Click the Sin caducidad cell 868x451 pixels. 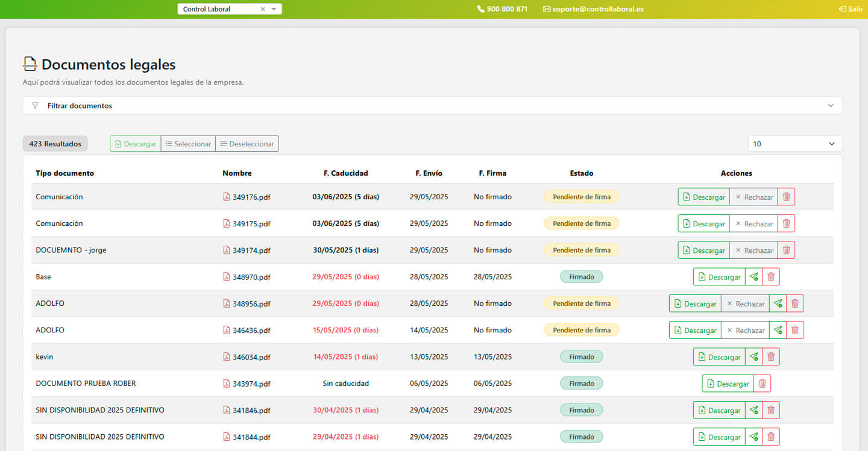(345, 384)
